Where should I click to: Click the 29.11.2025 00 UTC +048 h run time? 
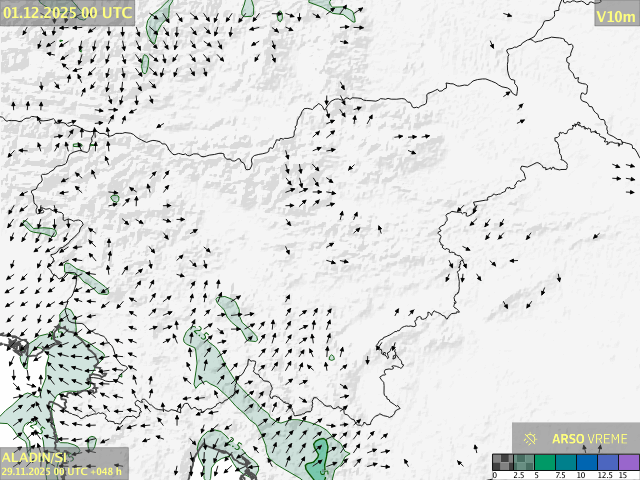[62, 471]
